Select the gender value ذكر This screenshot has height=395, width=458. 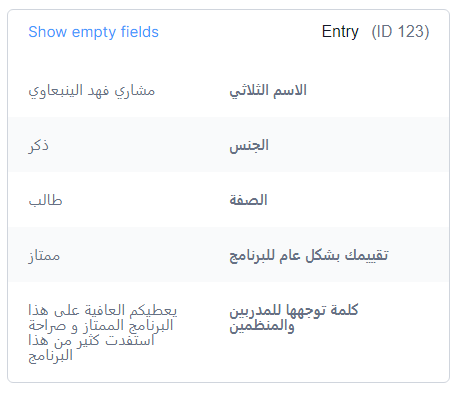pyautogui.click(x=38, y=146)
